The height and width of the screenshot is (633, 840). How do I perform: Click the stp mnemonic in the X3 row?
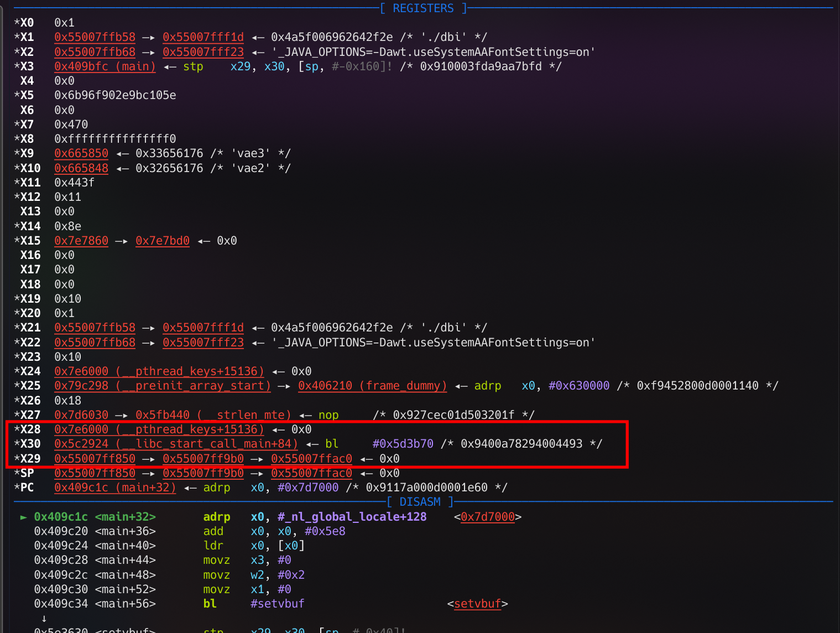[193, 66]
